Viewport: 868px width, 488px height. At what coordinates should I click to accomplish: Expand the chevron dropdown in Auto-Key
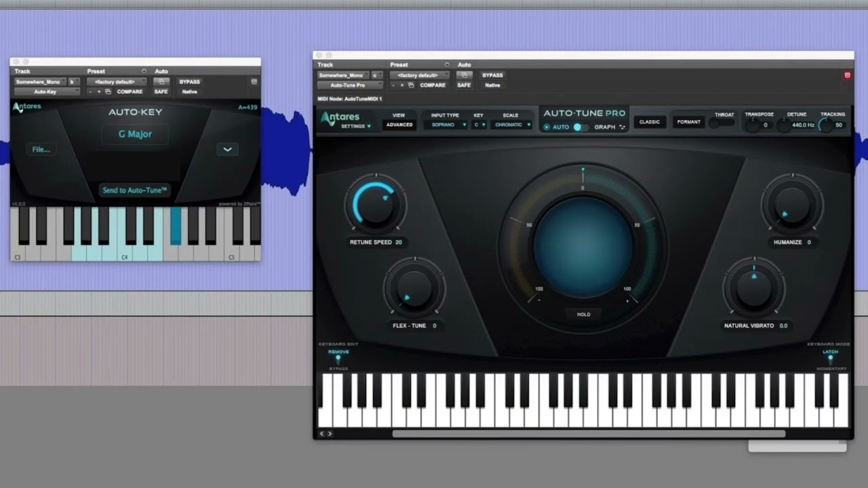227,149
